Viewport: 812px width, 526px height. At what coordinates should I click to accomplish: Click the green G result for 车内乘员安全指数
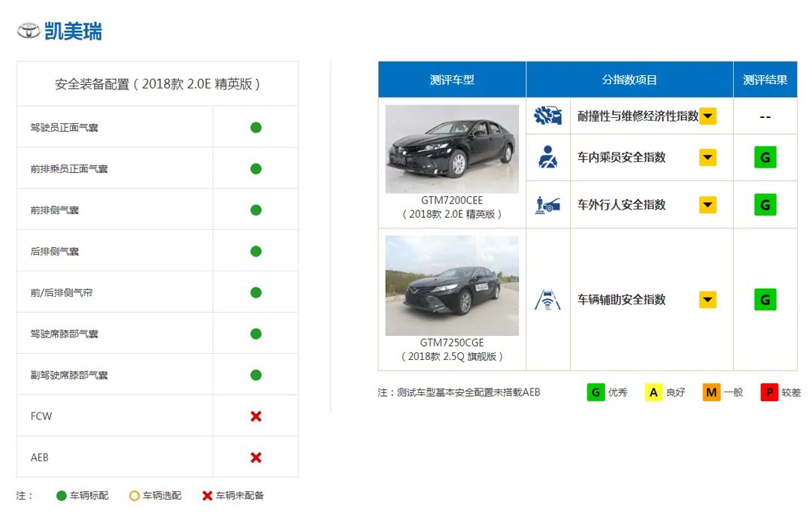765,157
